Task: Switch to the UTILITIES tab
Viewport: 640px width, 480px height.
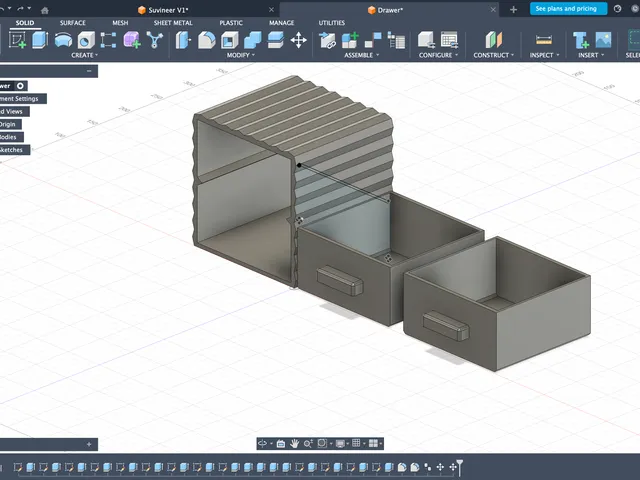Action: pyautogui.click(x=331, y=23)
